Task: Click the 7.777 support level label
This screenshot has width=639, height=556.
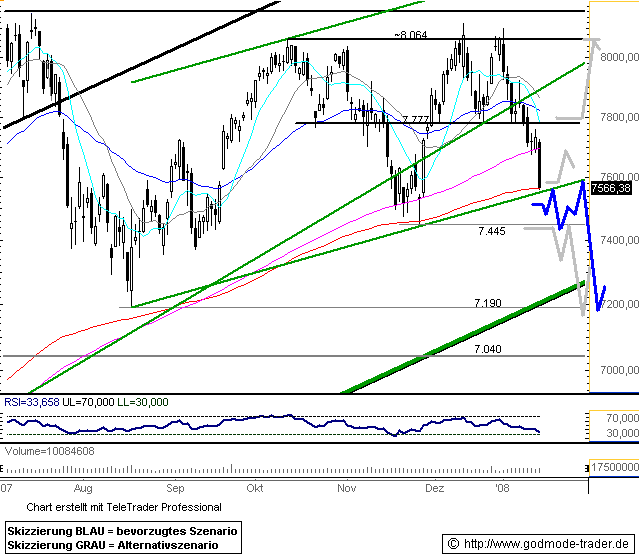Action: tap(416, 119)
